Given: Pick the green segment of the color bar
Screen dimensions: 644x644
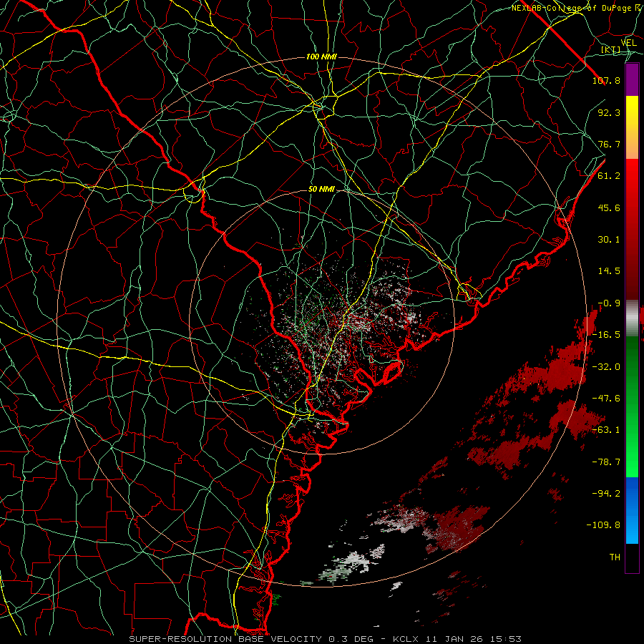Looking at the screenshot, I should [x=632, y=406].
